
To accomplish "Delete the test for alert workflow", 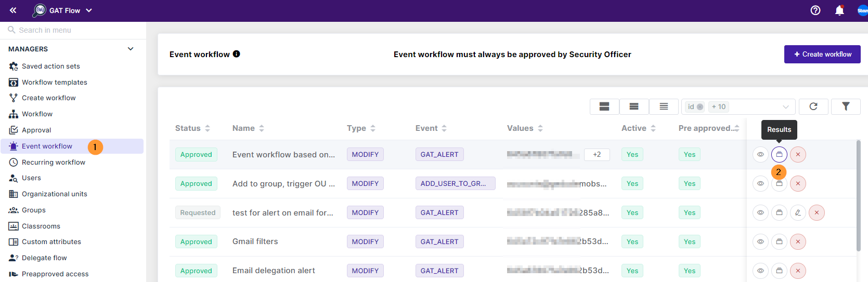I will click(x=817, y=212).
